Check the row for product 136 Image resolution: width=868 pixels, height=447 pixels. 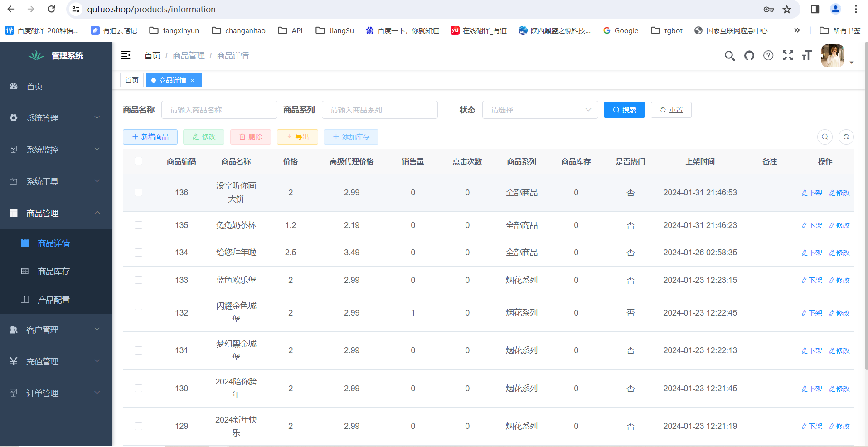coord(139,193)
